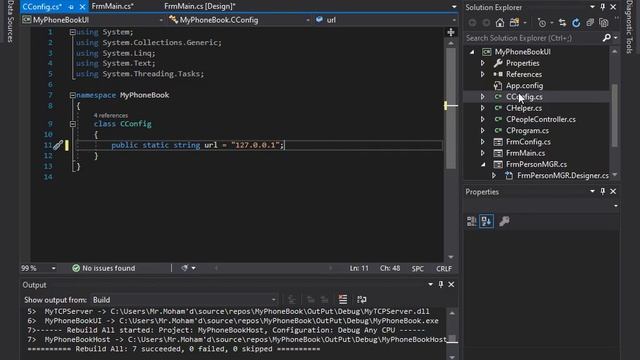Select CProgram.cs in Solution Explorer

[x=527, y=131]
